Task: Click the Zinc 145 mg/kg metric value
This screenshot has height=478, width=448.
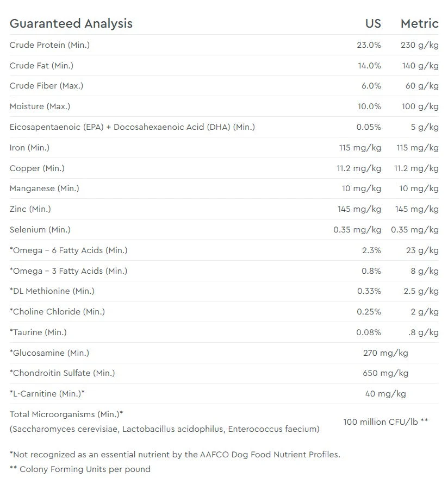Action: coord(417,209)
